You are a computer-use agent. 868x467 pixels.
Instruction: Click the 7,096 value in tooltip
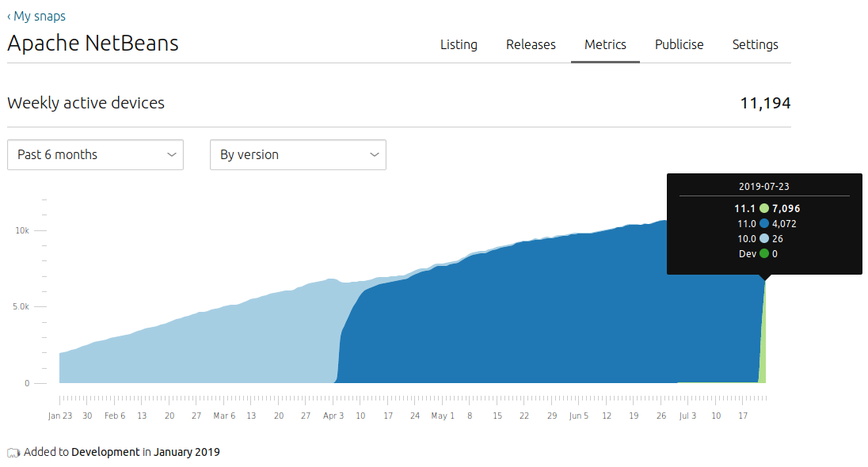[x=786, y=209]
